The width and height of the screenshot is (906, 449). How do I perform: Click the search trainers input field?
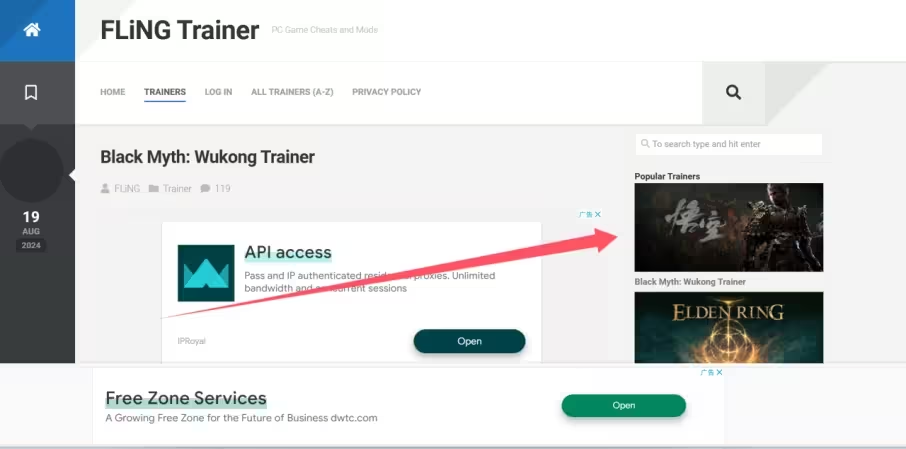click(729, 144)
